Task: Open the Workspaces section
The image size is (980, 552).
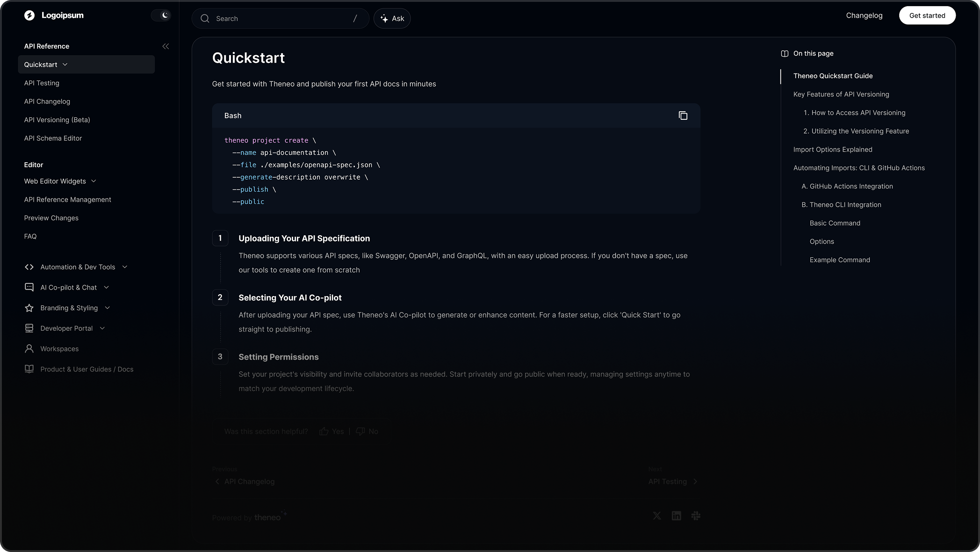Action: coord(59,349)
